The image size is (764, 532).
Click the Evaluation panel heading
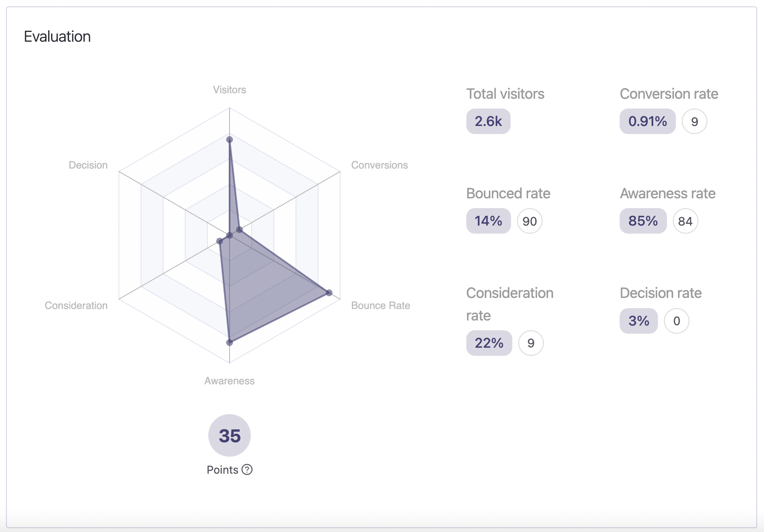57,37
